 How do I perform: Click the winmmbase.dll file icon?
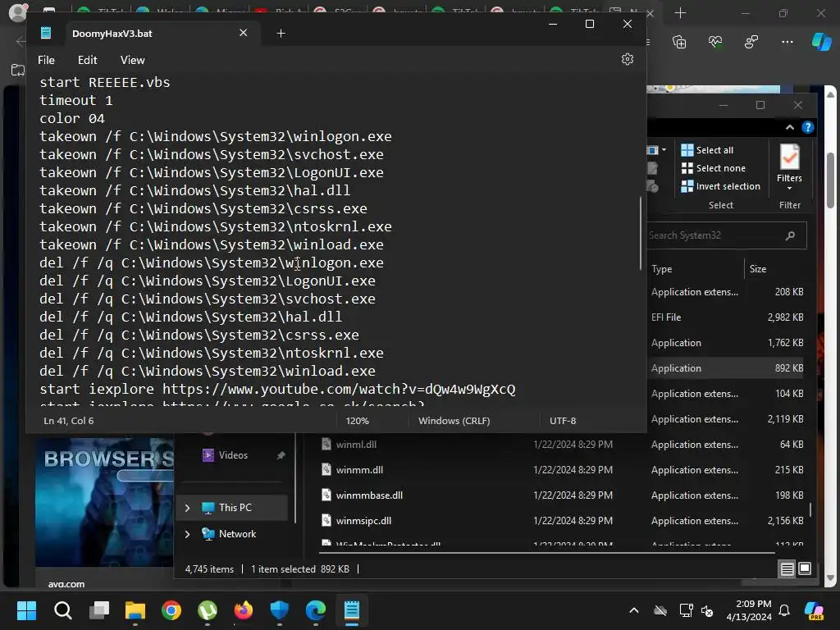(326, 495)
